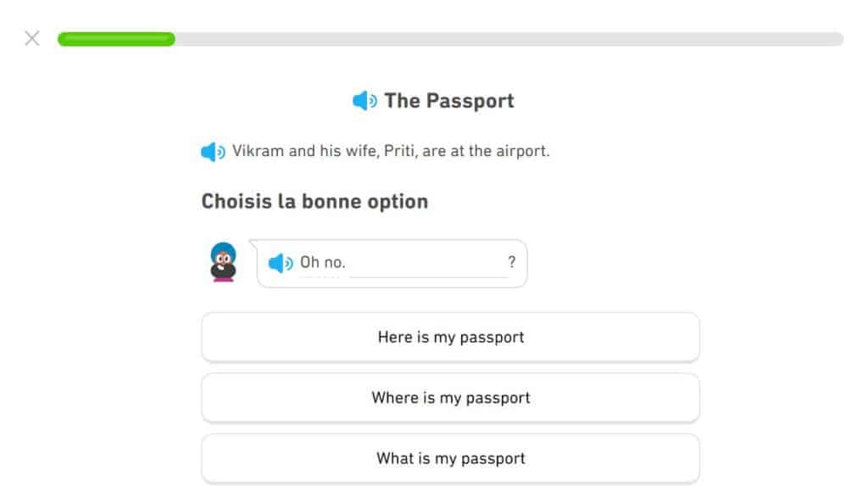The width and height of the screenshot is (868, 503).
Task: Tap the "Oh no." text for a hint
Action: click(x=322, y=263)
